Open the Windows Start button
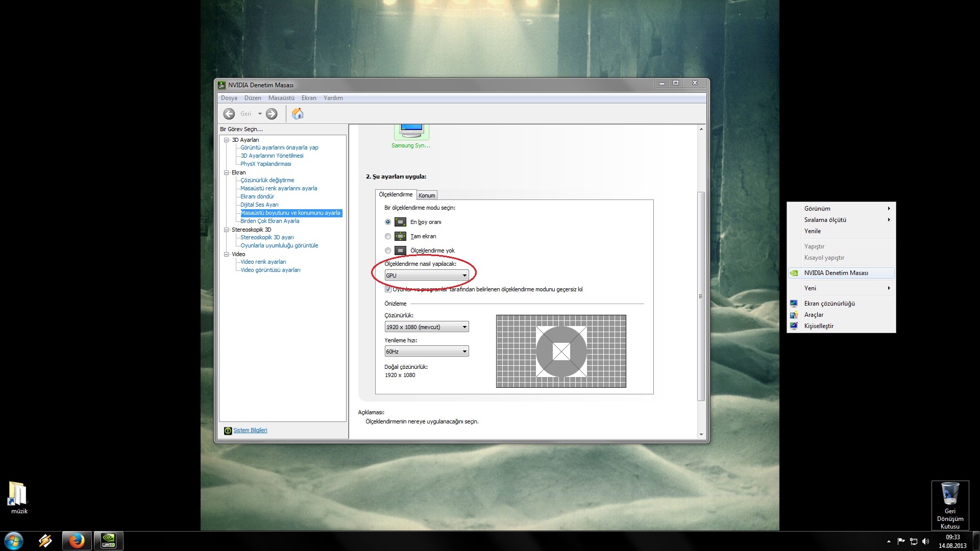Screen dimensions: 980x551 (14, 541)
